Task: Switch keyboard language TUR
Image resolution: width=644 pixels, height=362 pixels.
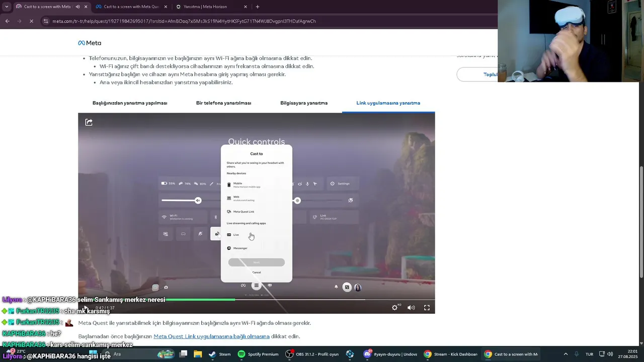Action: 589,354
